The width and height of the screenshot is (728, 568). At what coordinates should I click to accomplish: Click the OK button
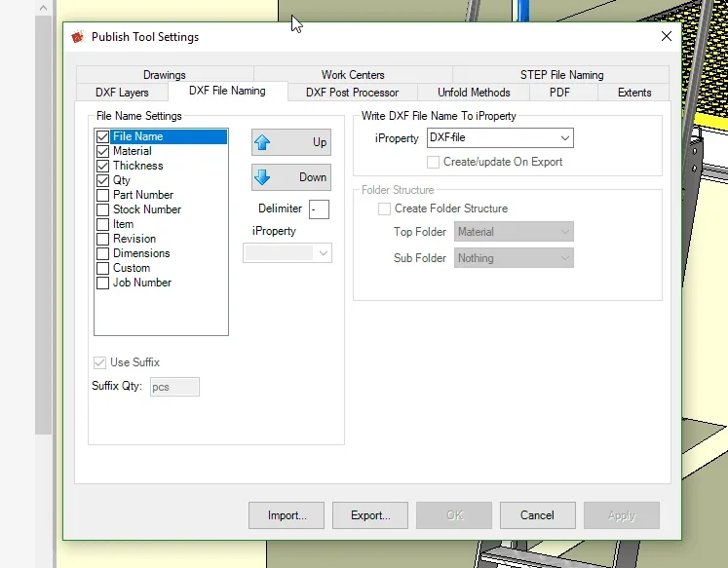click(x=454, y=515)
